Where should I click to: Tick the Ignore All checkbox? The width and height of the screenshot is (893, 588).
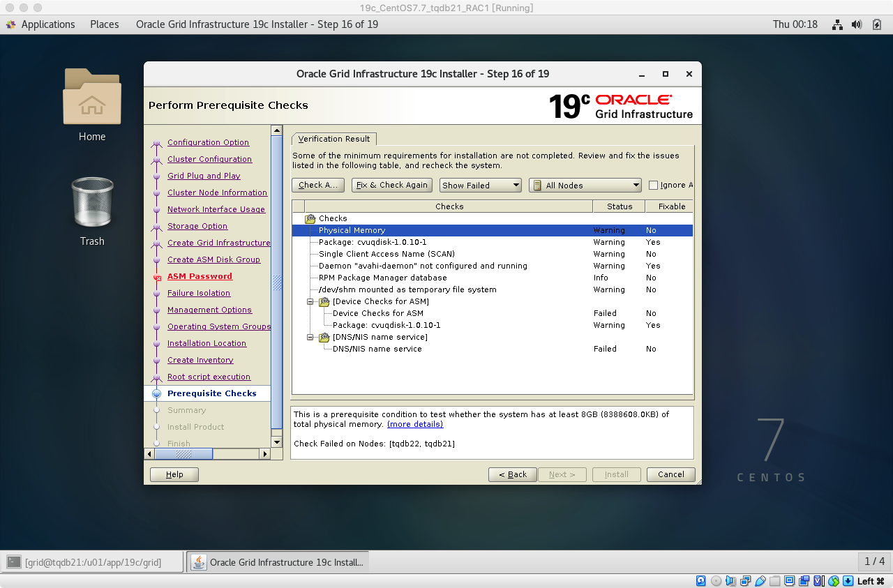point(653,185)
